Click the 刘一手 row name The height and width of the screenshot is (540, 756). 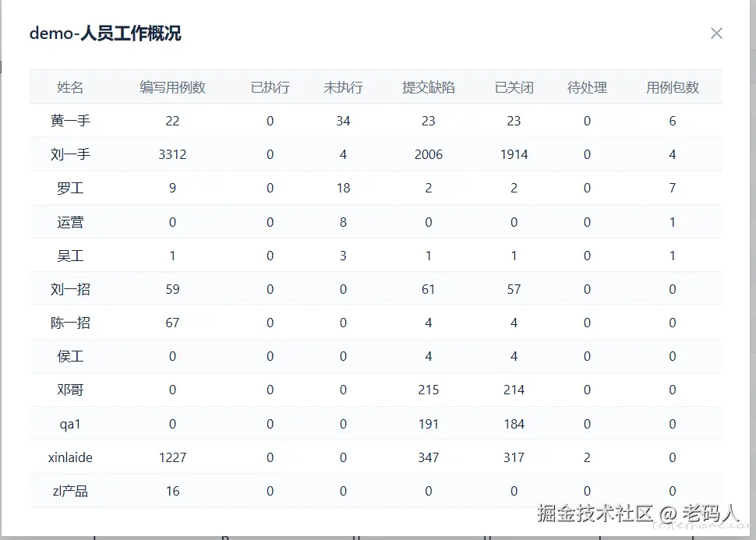(70, 154)
